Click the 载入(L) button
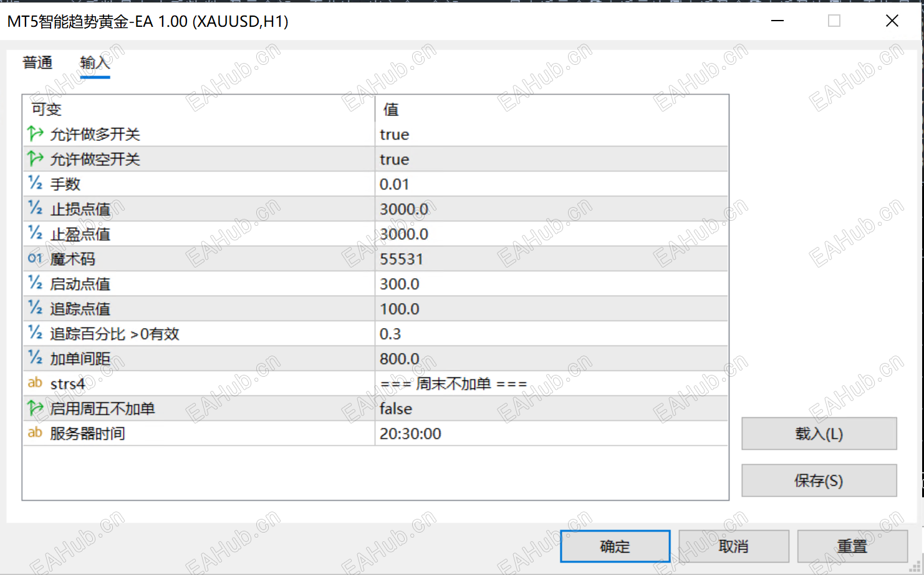The height and width of the screenshot is (575, 924). click(x=819, y=433)
